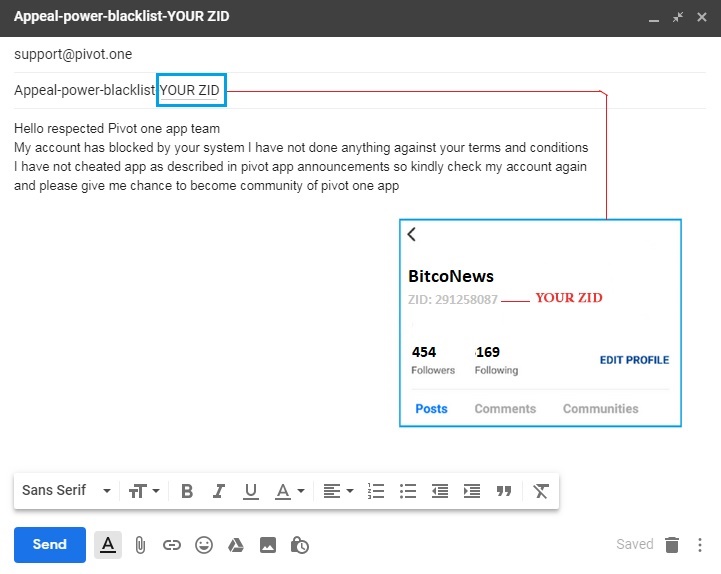The height and width of the screenshot is (574, 721).
Task: Attach files with the paperclip icon
Action: coord(140,545)
